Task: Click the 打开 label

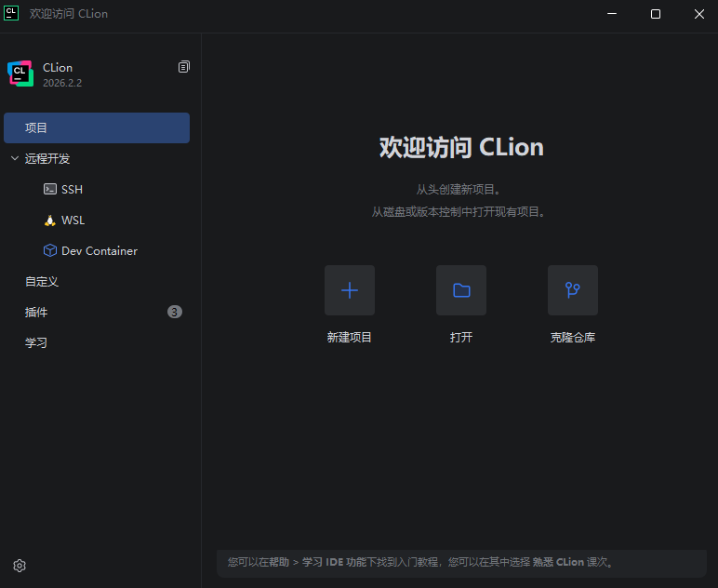Action: coord(461,338)
